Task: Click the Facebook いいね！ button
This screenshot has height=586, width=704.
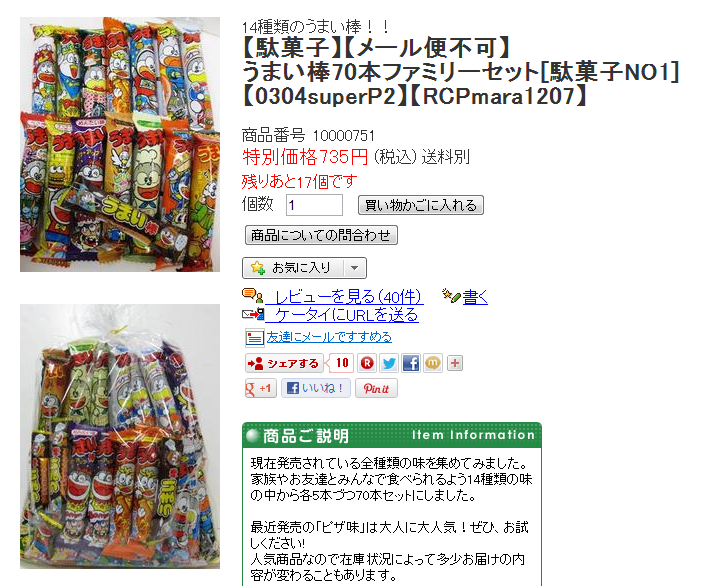Action: [316, 388]
